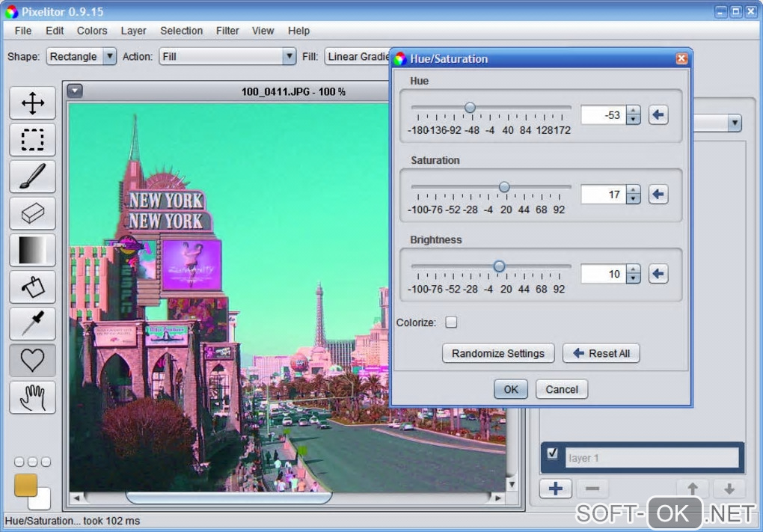This screenshot has width=763, height=532.
Task: Close the Hue/Saturation dialog
Action: coord(681,58)
